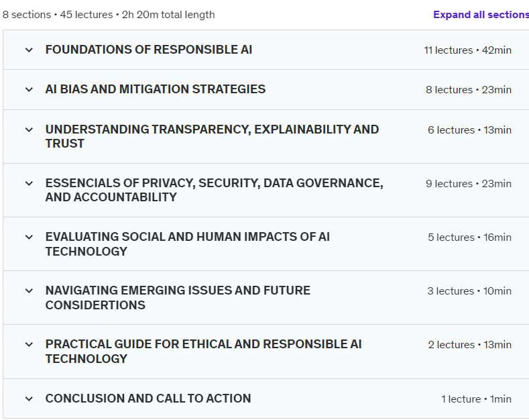
Task: Select PRACTICAL GUIDE FOR ETHICAL AI heading
Action: 203,352
